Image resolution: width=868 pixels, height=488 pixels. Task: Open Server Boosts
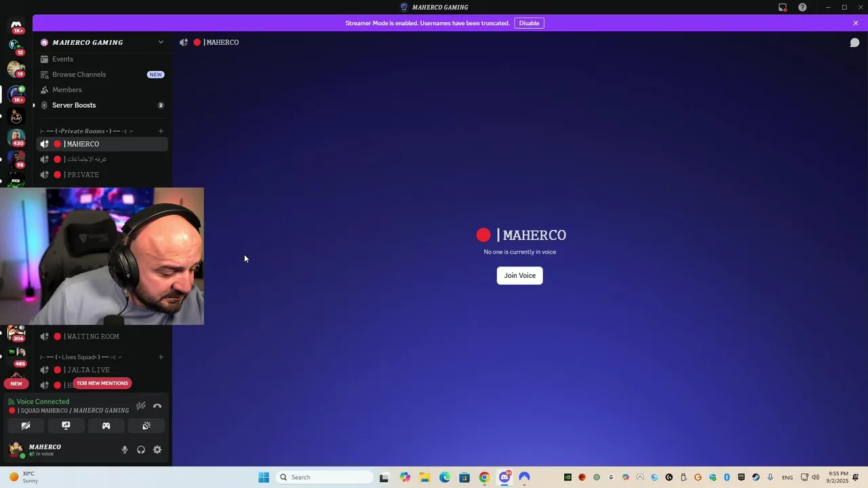click(102, 105)
